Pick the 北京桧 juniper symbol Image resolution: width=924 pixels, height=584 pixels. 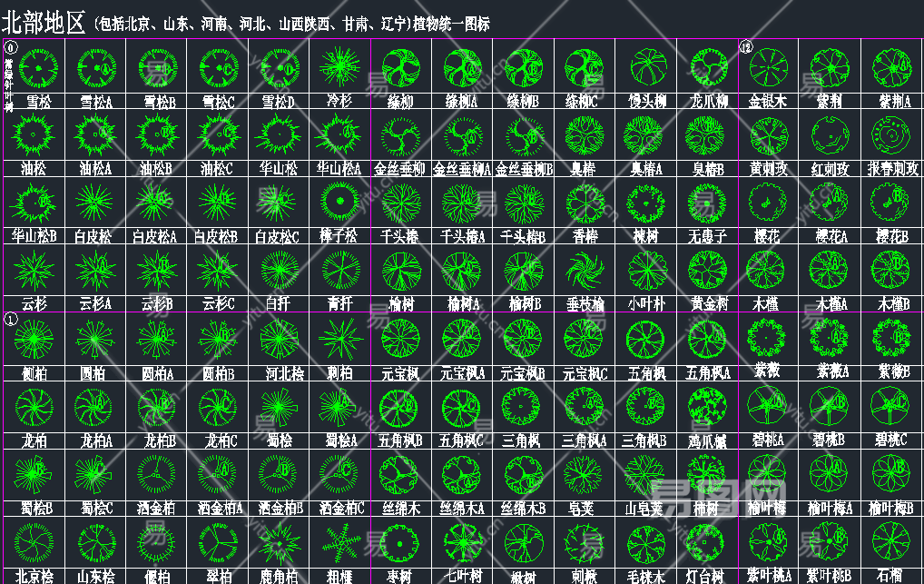click(x=34, y=543)
